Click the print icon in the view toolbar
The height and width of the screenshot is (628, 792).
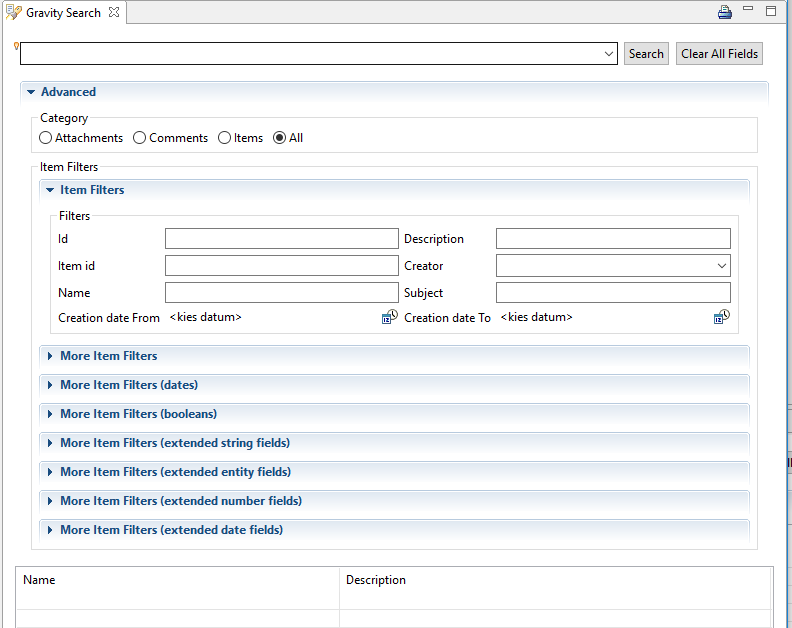click(725, 12)
